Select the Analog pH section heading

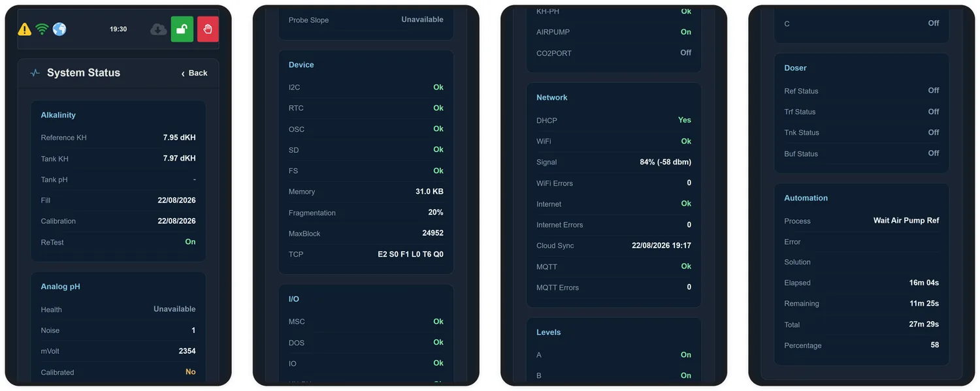coord(60,287)
